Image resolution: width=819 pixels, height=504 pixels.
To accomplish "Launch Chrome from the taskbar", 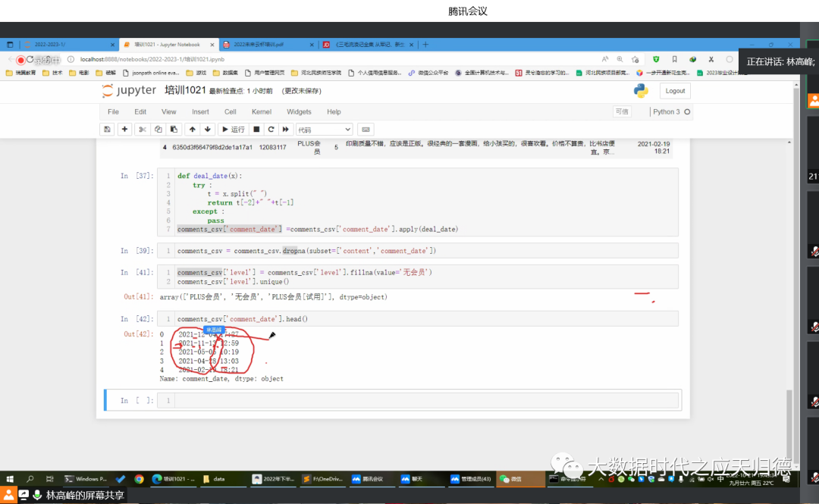I will (139, 479).
